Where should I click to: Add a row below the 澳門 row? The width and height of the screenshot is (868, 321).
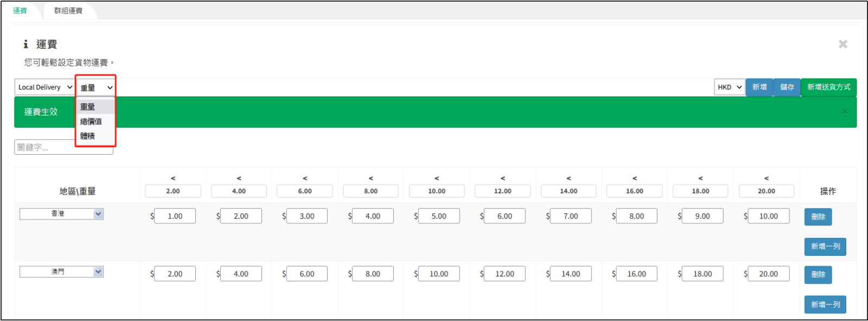tap(825, 305)
